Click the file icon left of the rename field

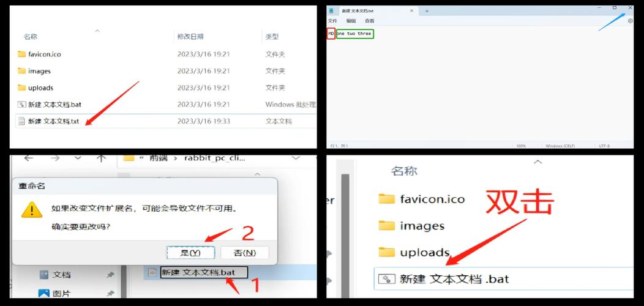click(152, 272)
